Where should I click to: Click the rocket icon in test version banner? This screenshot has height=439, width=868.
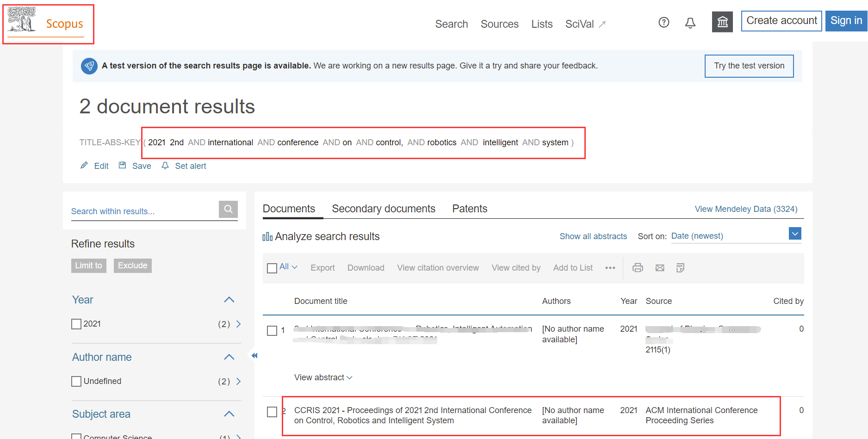pos(89,66)
